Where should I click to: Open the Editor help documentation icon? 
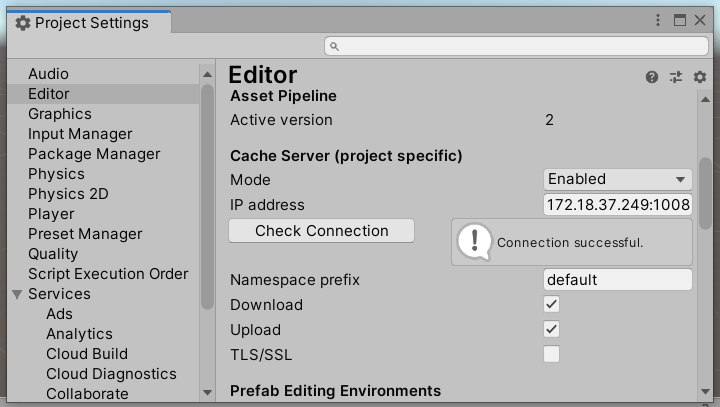click(x=652, y=77)
